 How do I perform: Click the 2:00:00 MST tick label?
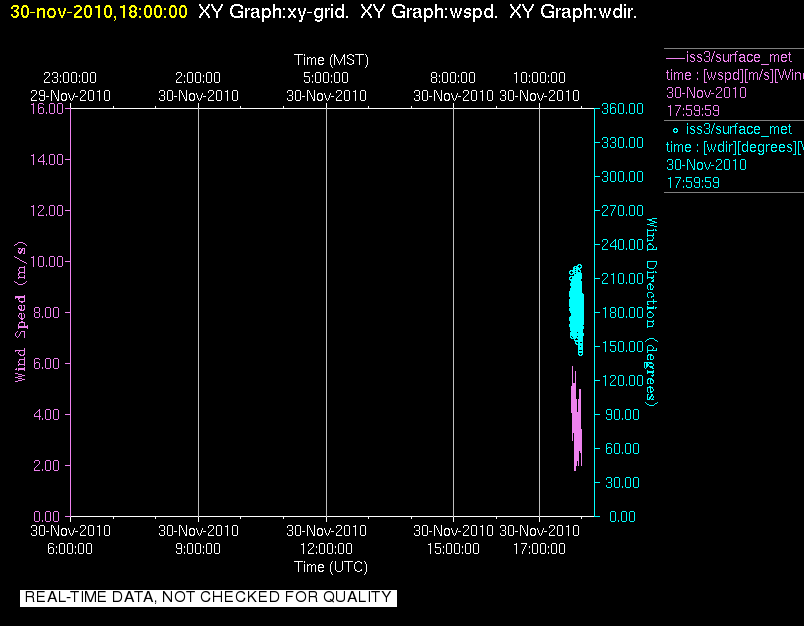[x=198, y=78]
